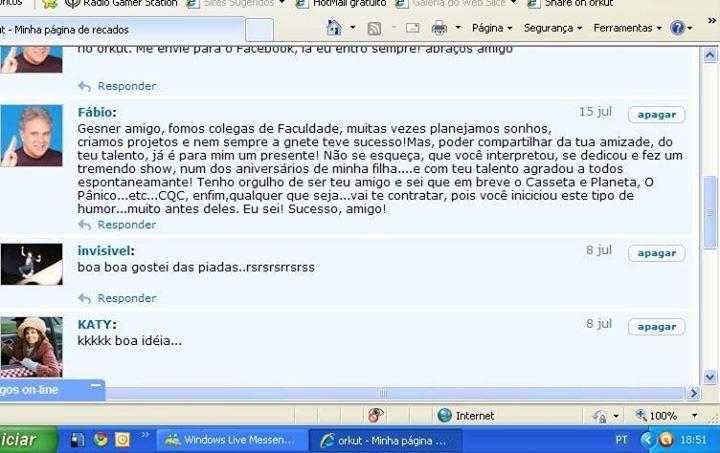Expand the security lock dropdown arrow
The height and width of the screenshot is (453, 720).
point(616,416)
